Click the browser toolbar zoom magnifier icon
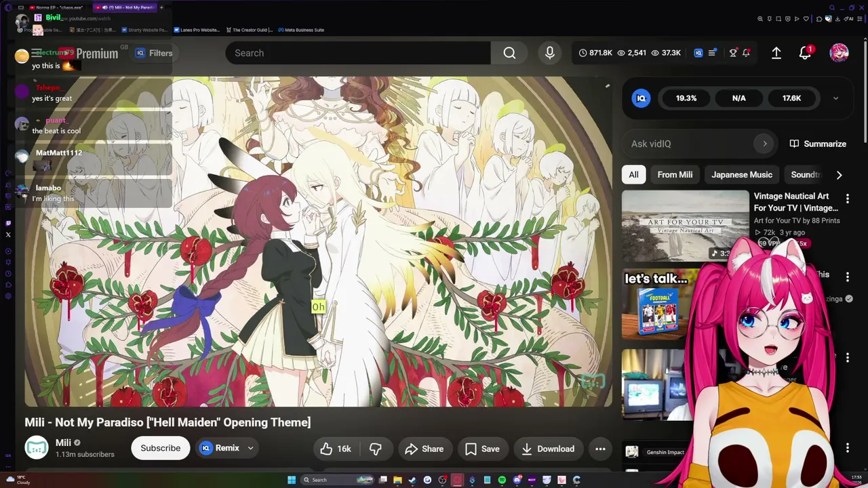 pyautogui.click(x=760, y=19)
